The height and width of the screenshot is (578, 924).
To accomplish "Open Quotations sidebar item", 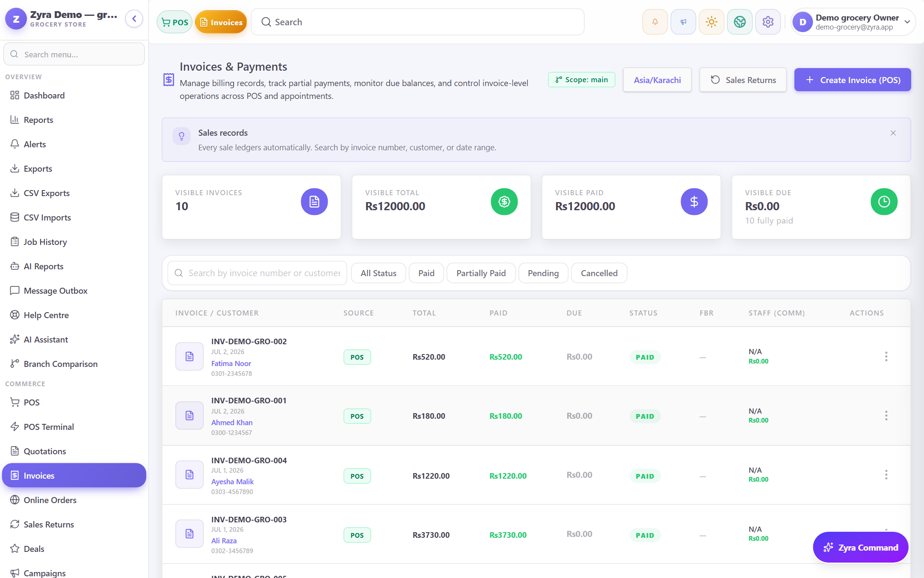I will point(74,451).
